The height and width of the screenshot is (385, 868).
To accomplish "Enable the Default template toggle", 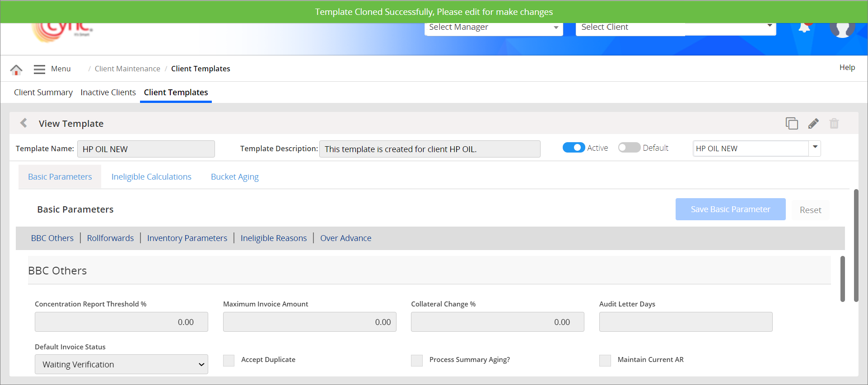I will [629, 148].
